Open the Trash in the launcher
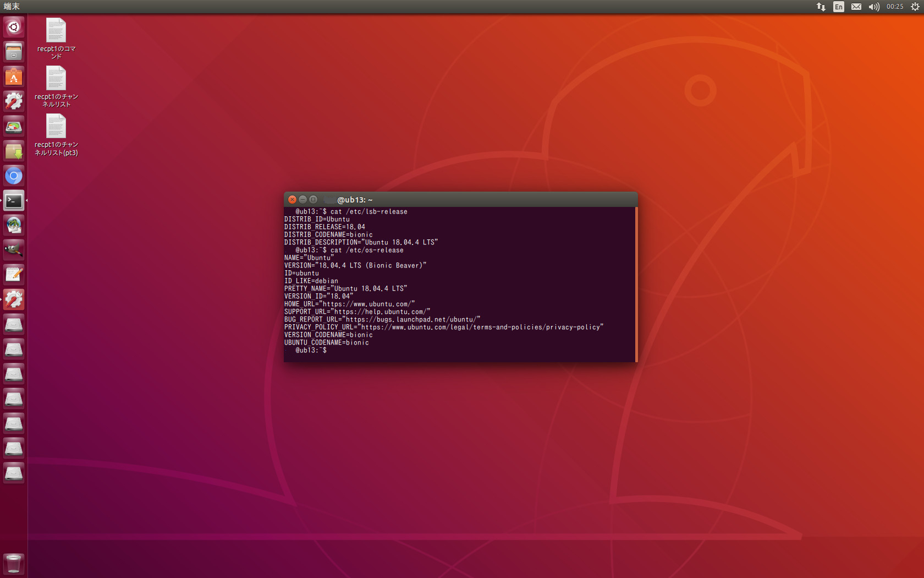 coord(14,564)
